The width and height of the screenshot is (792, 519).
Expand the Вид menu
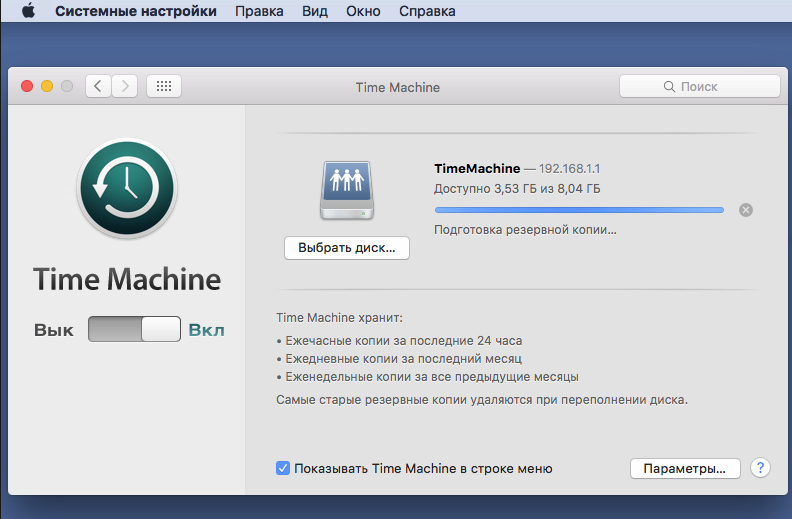(314, 12)
